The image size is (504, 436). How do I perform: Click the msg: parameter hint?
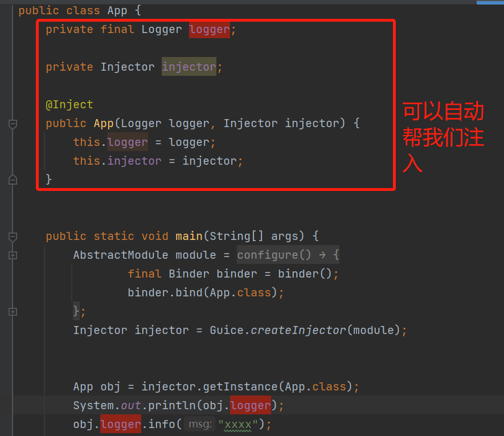(200, 425)
